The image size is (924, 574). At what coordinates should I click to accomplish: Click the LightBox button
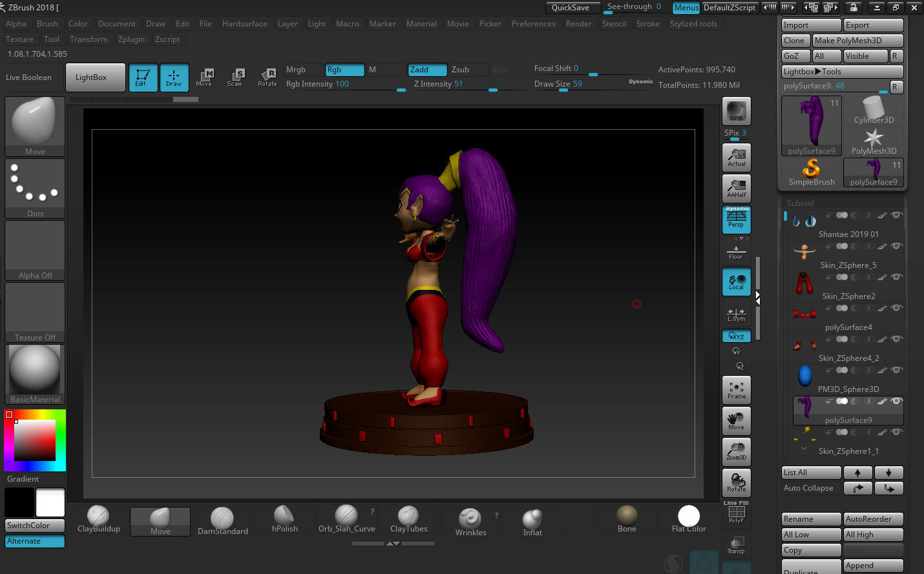[x=96, y=77]
